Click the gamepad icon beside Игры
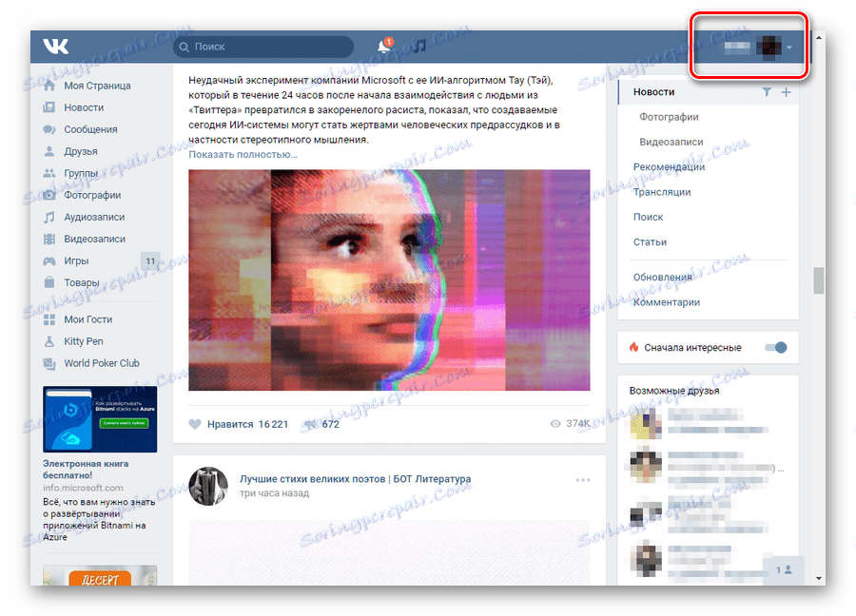Image resolution: width=856 pixels, height=616 pixels. pyautogui.click(x=49, y=260)
